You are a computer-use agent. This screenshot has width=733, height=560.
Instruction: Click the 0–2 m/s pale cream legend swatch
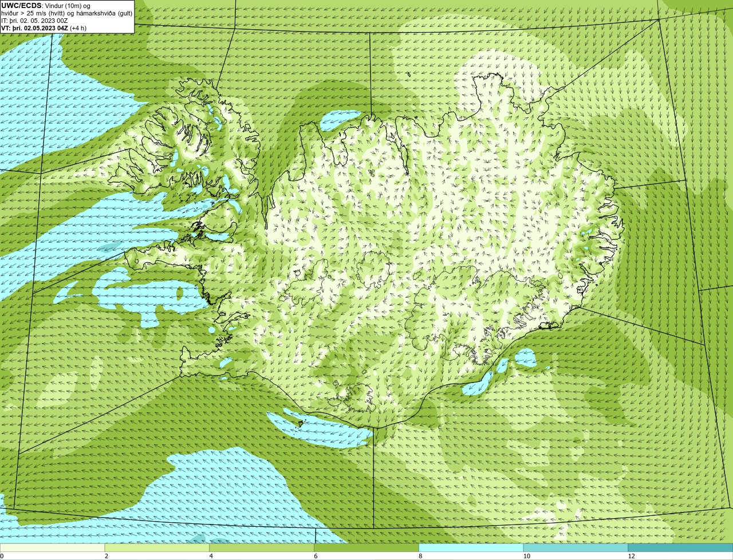[53, 547]
